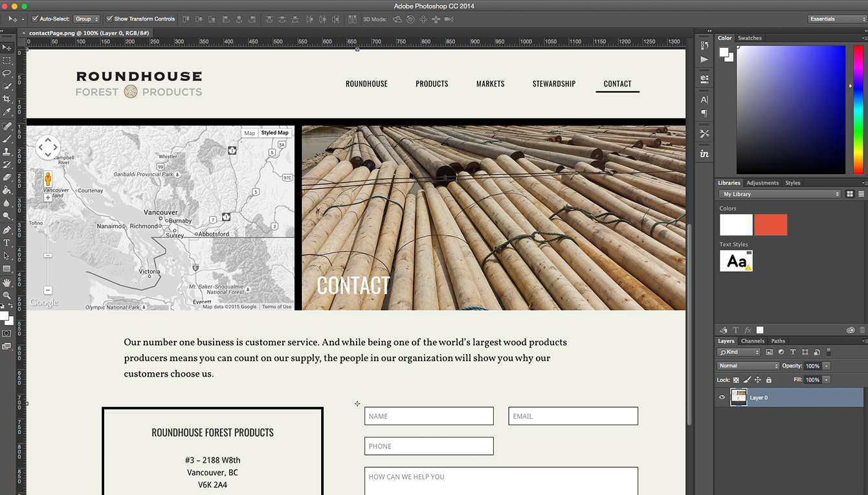The image size is (868, 495).
Task: Switch to the Adjustments tab
Action: point(762,183)
